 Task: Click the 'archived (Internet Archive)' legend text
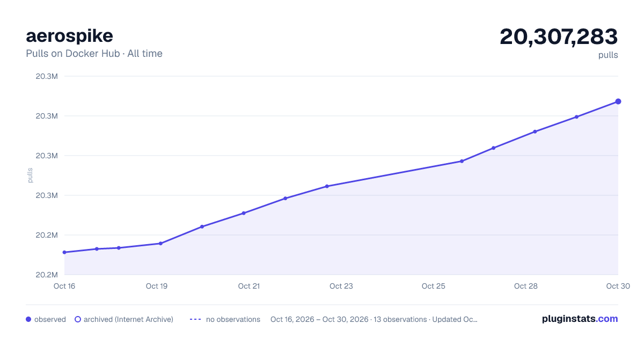coord(128,319)
